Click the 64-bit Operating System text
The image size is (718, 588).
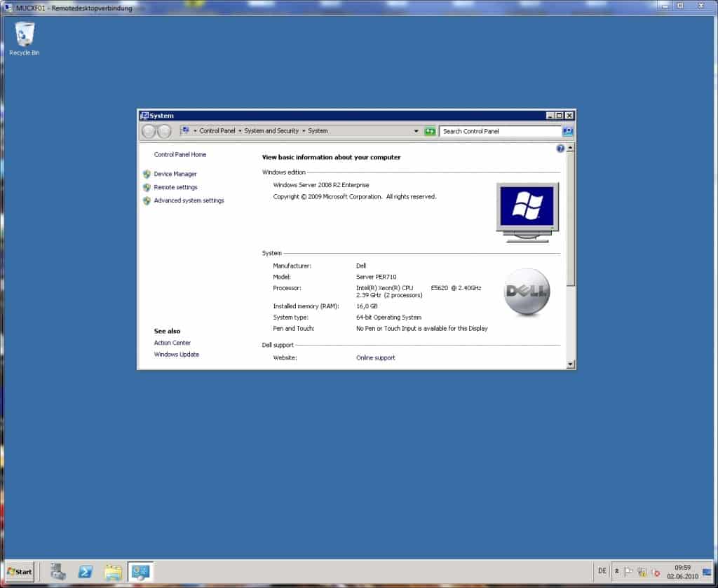point(388,317)
